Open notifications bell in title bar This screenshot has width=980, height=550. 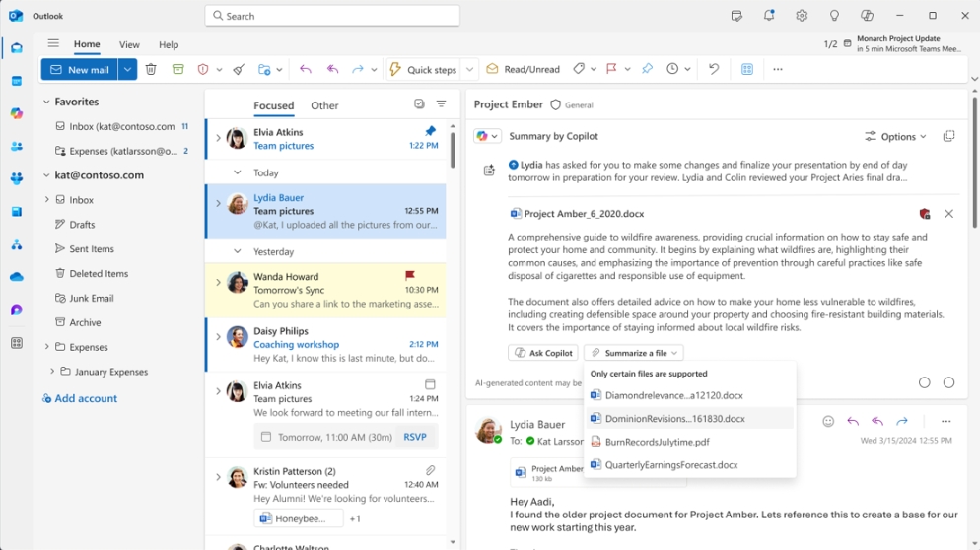pyautogui.click(x=769, y=16)
